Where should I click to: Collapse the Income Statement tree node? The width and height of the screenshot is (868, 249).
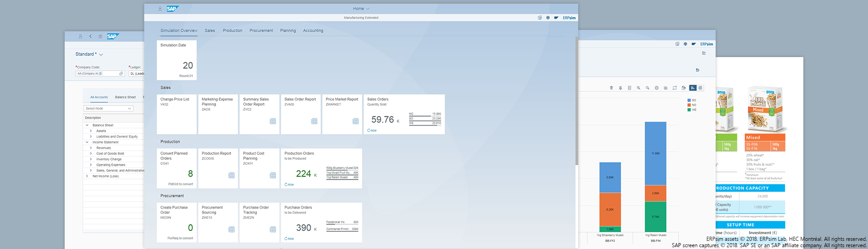(87, 142)
